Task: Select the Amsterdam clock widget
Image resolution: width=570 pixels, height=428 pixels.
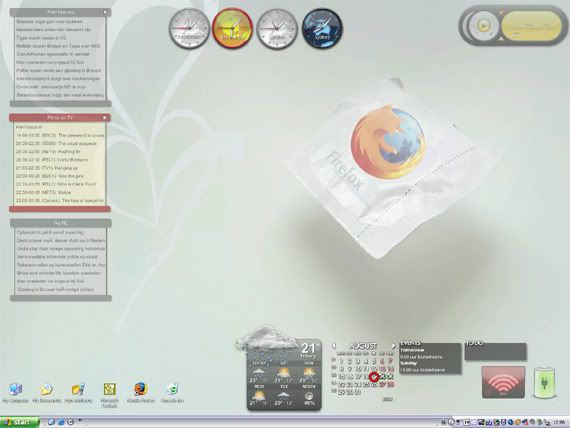Action: 189,28
